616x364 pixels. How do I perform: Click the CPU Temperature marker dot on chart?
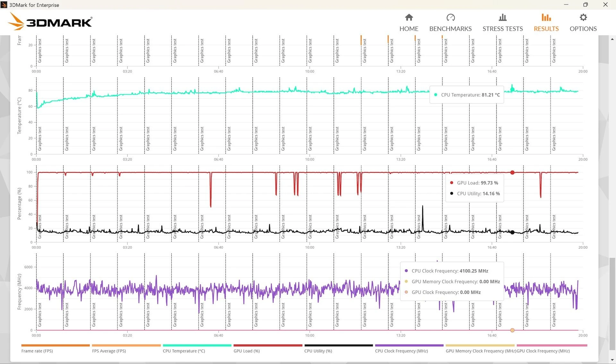pos(512,89)
